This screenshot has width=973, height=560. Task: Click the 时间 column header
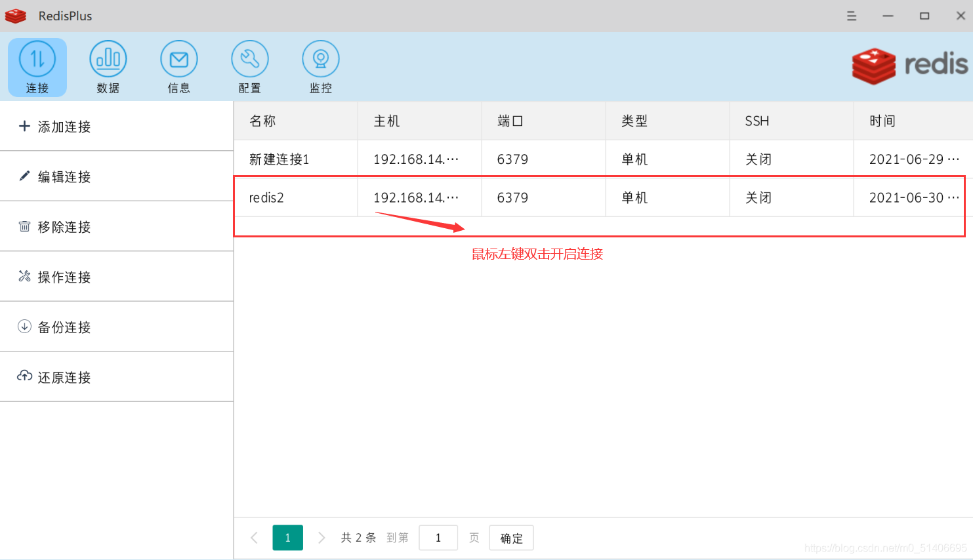point(882,121)
